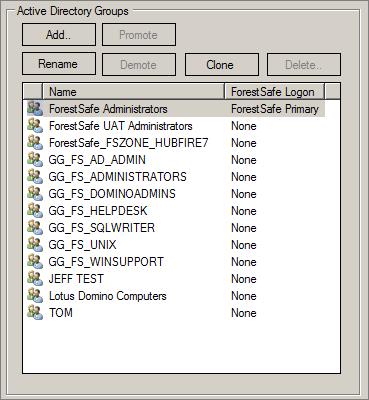The width and height of the screenshot is (369, 400).
Task: Click the GG_FS_HELPDESK group icon
Action: pos(35,211)
